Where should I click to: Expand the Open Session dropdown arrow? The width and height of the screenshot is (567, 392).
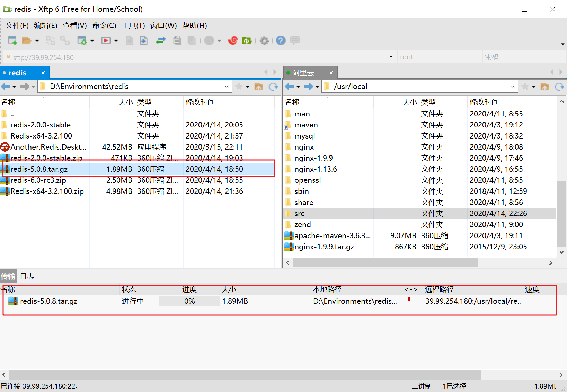click(37, 41)
